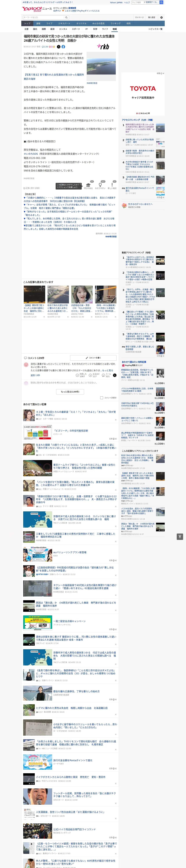This screenshot has width=186, height=868.
Task: Open 内田有紀の妹・凛奈 recommended thumbnail
Action: click(82, 295)
